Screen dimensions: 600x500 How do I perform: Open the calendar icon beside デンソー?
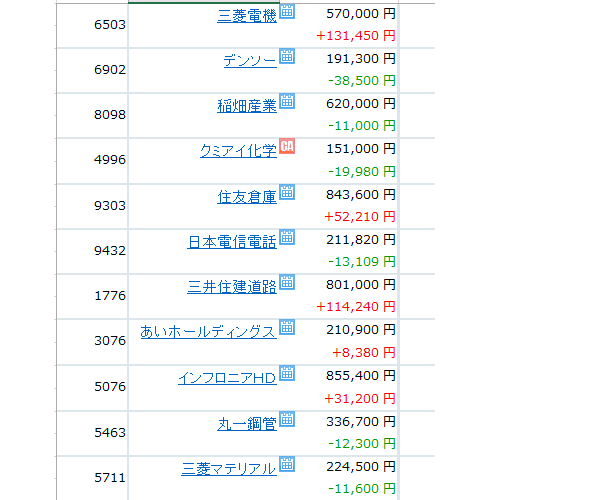click(287, 56)
